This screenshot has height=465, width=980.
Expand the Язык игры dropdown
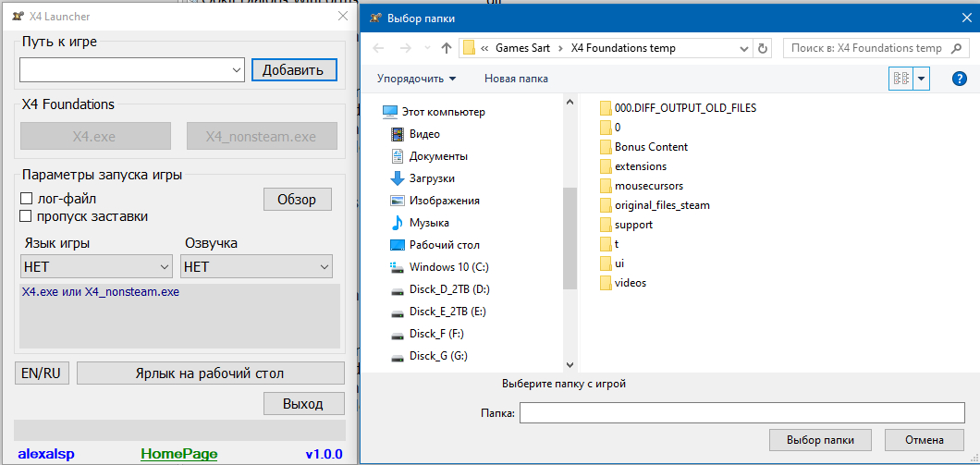tap(96, 267)
